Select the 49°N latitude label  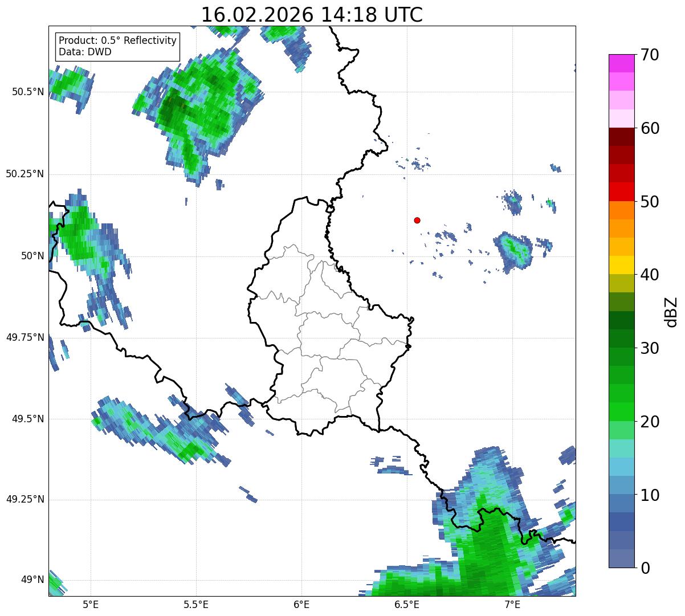32,580
